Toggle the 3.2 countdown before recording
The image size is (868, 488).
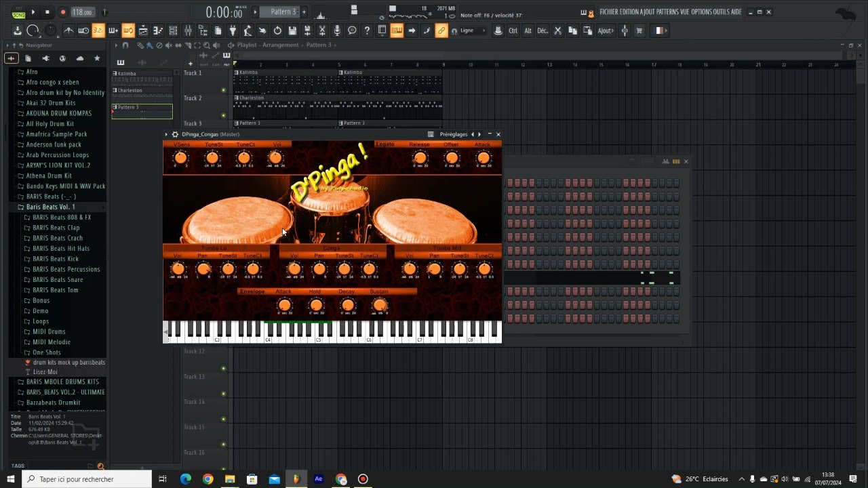(x=98, y=30)
